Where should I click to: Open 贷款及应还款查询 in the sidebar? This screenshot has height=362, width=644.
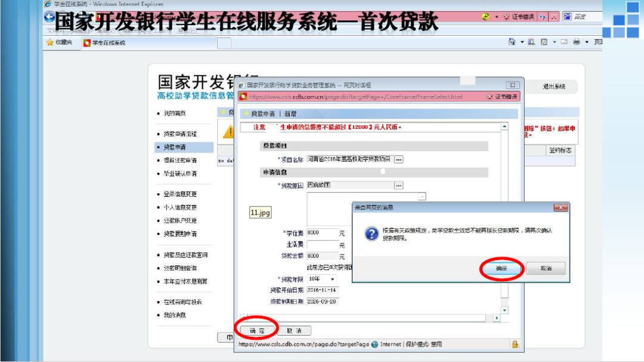[x=185, y=255]
